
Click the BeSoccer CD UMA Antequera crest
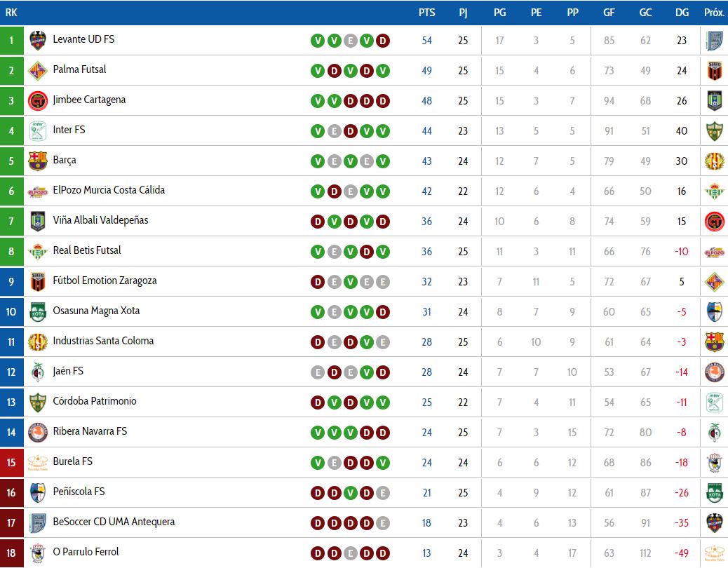pos(38,523)
